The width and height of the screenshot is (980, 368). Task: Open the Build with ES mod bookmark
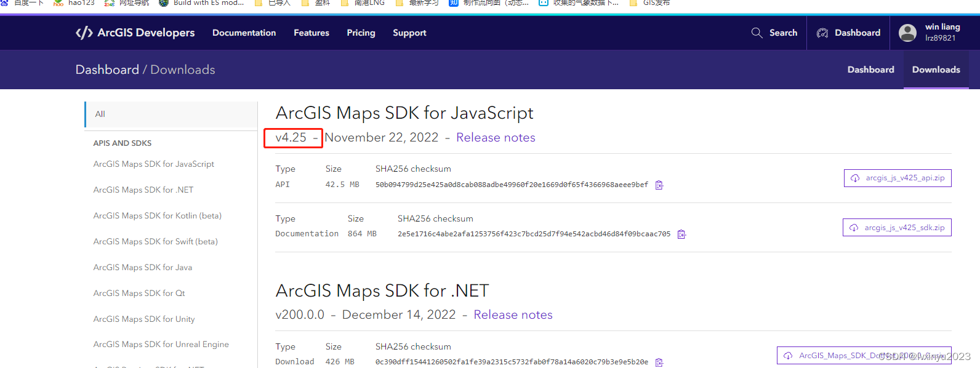coord(201,3)
